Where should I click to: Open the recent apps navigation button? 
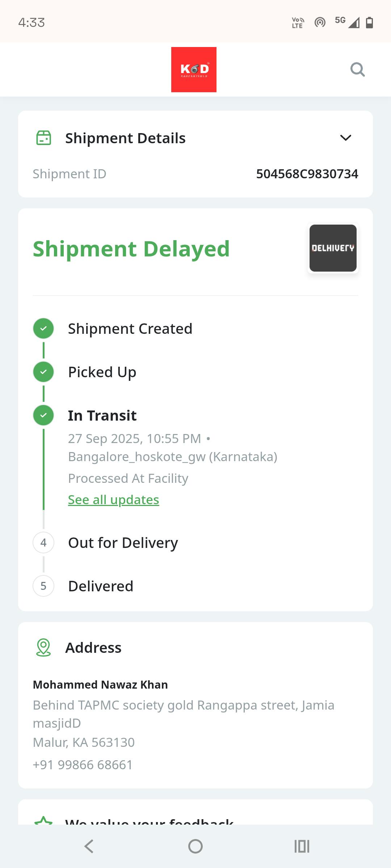point(302,846)
